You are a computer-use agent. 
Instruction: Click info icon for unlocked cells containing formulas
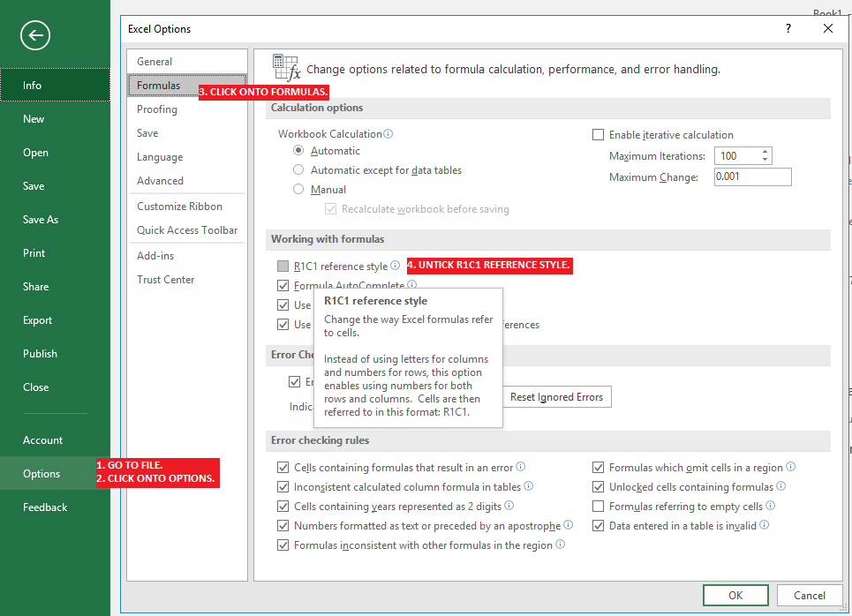pyautogui.click(x=780, y=486)
